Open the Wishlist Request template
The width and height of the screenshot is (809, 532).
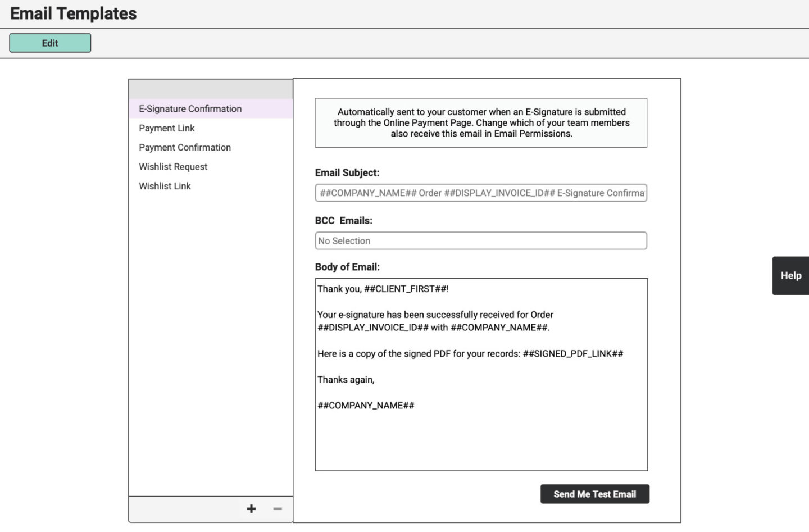pyautogui.click(x=173, y=166)
